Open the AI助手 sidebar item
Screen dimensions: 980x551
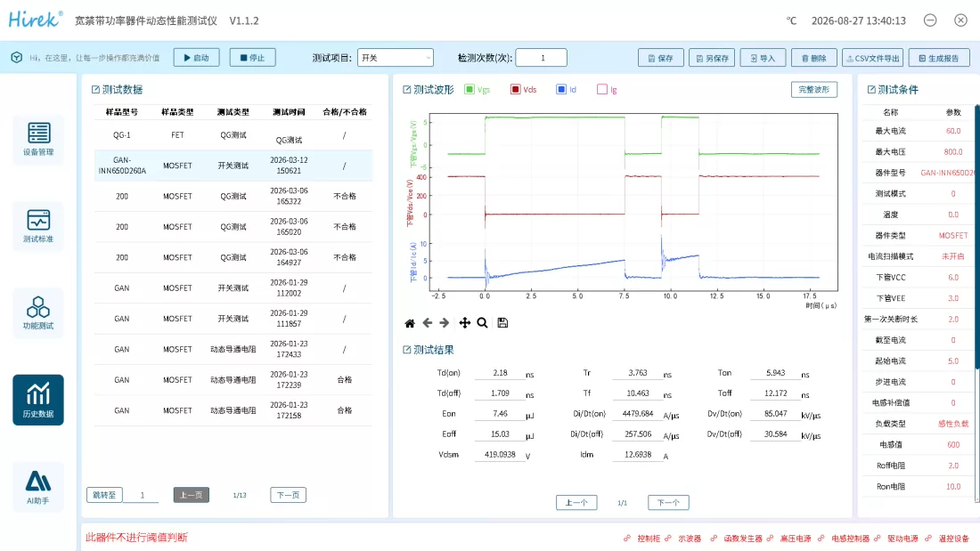(x=38, y=487)
